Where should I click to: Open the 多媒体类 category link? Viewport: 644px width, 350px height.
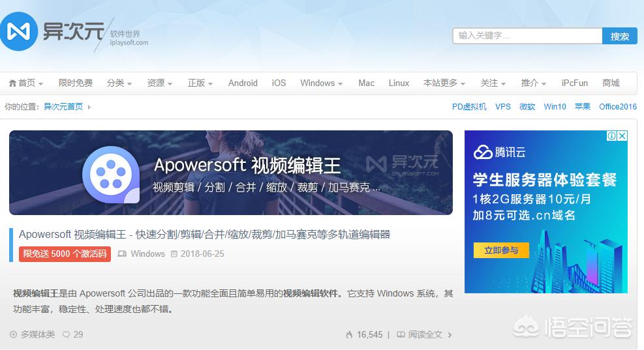38,335
